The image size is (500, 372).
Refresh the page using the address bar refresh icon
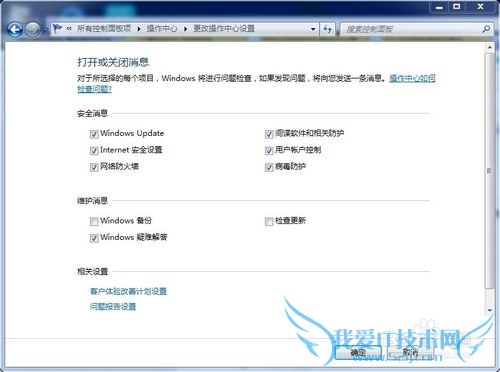click(x=328, y=29)
